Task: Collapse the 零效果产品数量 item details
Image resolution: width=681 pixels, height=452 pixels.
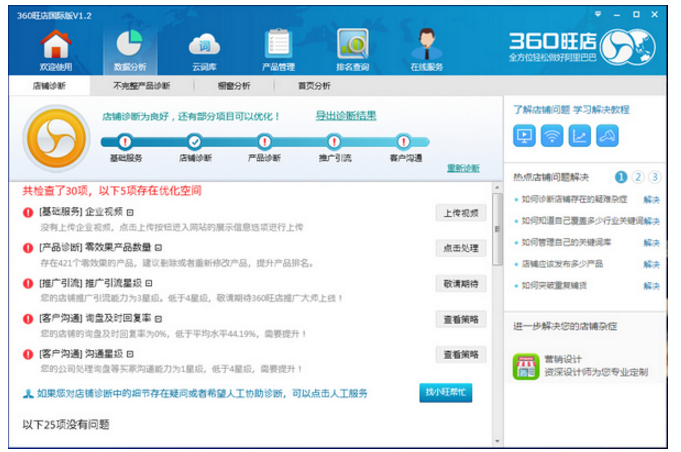Action: [159, 248]
